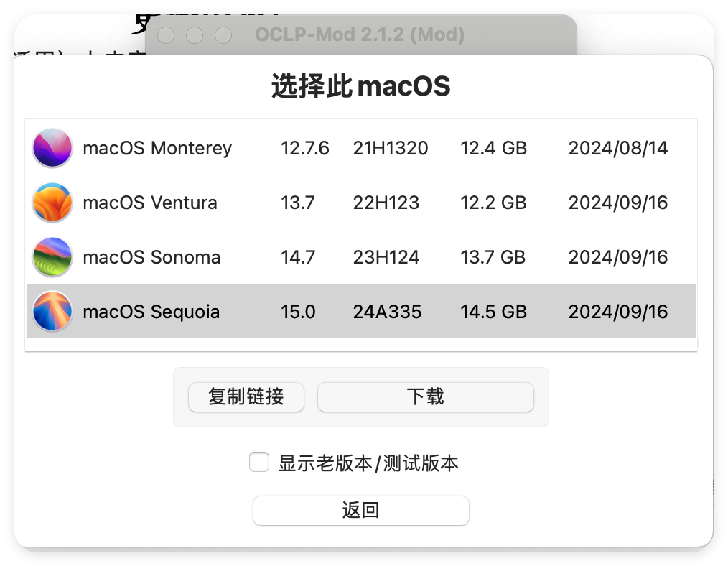The height and width of the screenshot is (566, 728).
Task: Select the macOS Monterey row label
Action: [x=157, y=148]
